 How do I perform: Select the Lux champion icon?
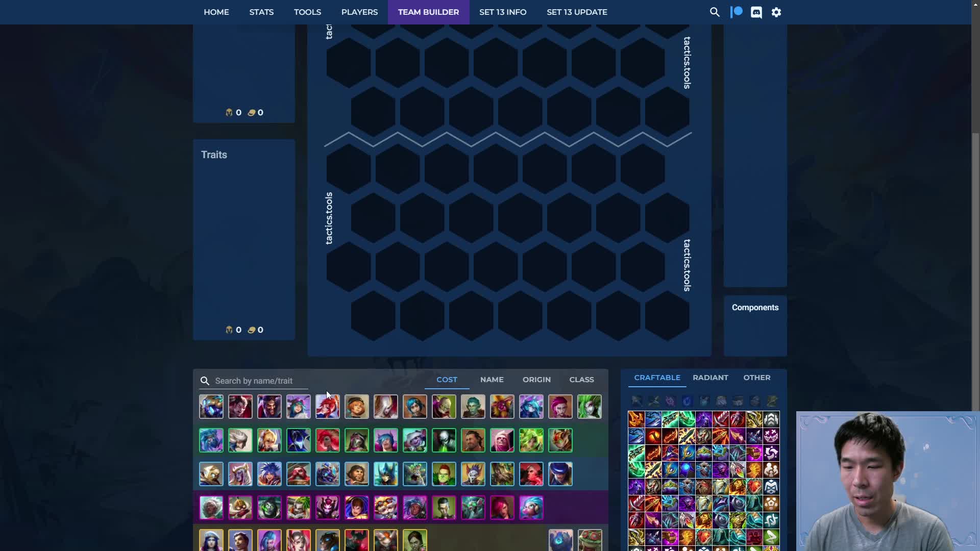(328, 407)
